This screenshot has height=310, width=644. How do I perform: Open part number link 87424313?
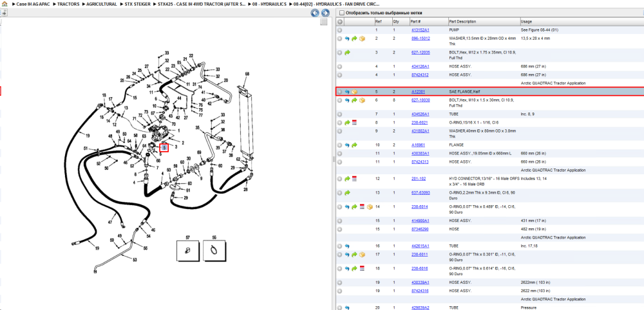[420, 162]
